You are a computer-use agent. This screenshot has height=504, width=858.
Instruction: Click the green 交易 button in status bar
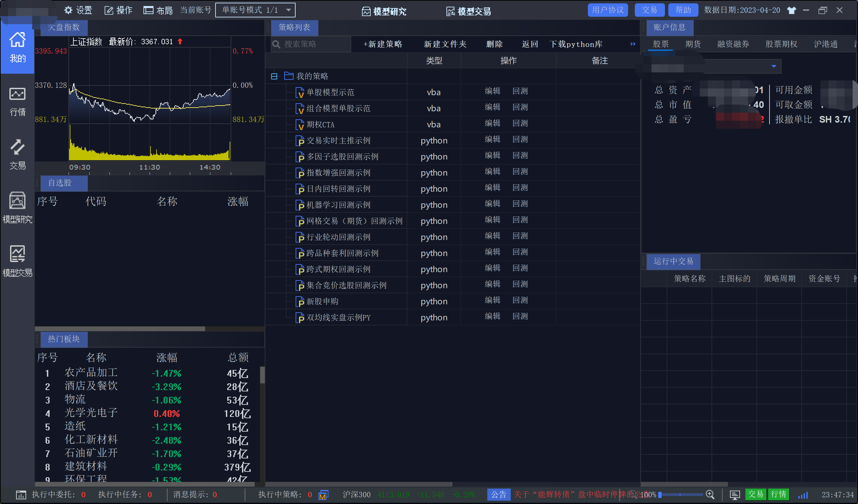pos(755,495)
